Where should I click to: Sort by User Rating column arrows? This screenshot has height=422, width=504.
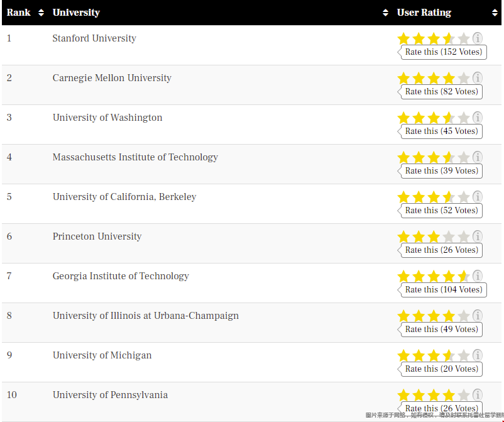(x=495, y=13)
